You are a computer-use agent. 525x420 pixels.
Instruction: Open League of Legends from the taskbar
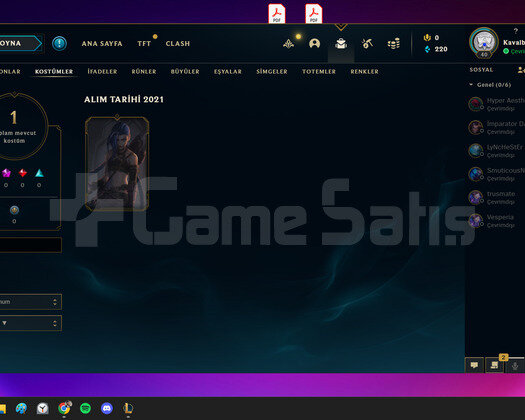128,408
